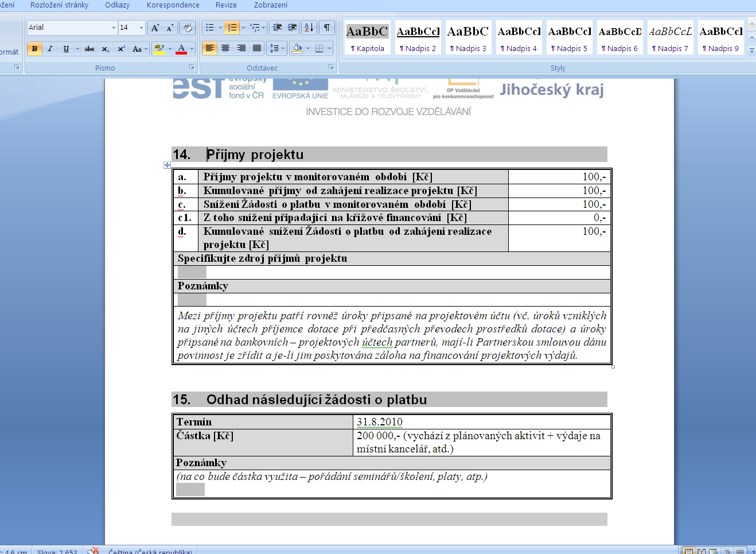Open the font name dropdown
756x554 pixels.
pos(114,28)
